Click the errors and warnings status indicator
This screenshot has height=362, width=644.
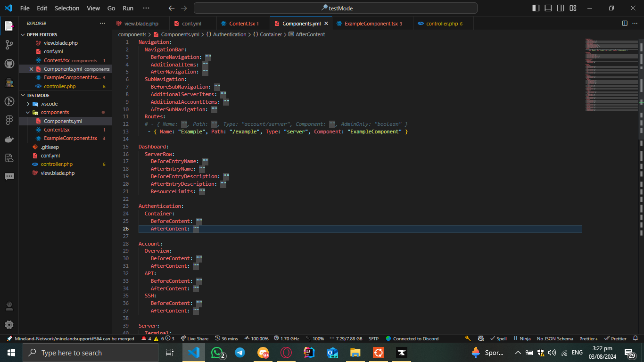click(158, 338)
